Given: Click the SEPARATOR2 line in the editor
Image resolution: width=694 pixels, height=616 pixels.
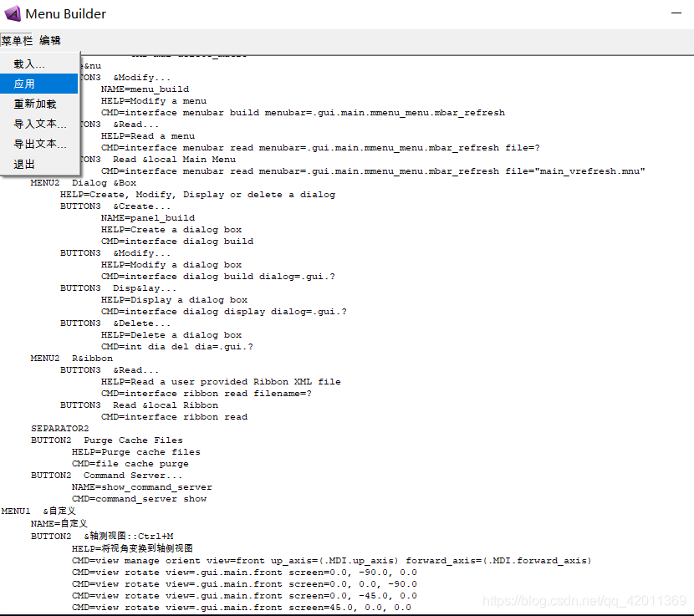Looking at the screenshot, I should [x=59, y=428].
